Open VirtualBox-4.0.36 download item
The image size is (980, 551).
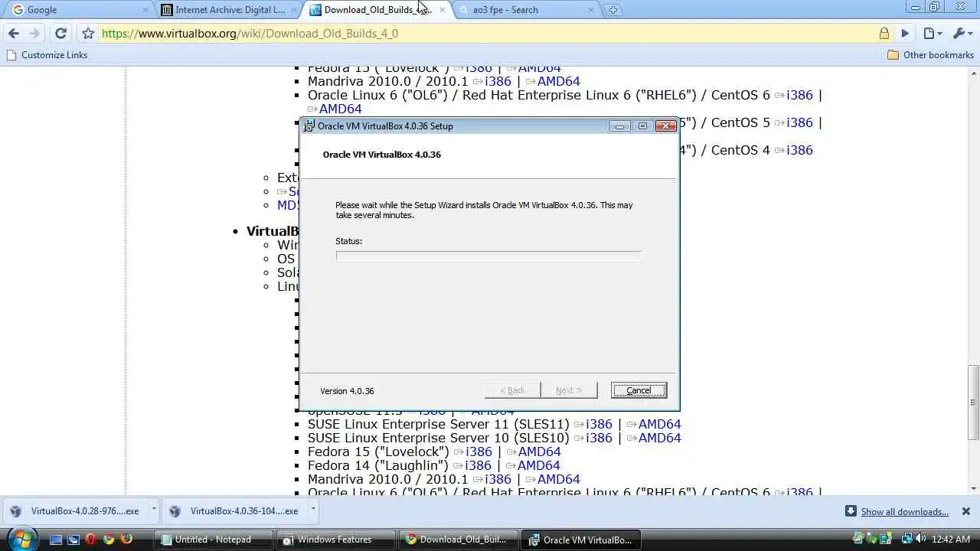236,511
